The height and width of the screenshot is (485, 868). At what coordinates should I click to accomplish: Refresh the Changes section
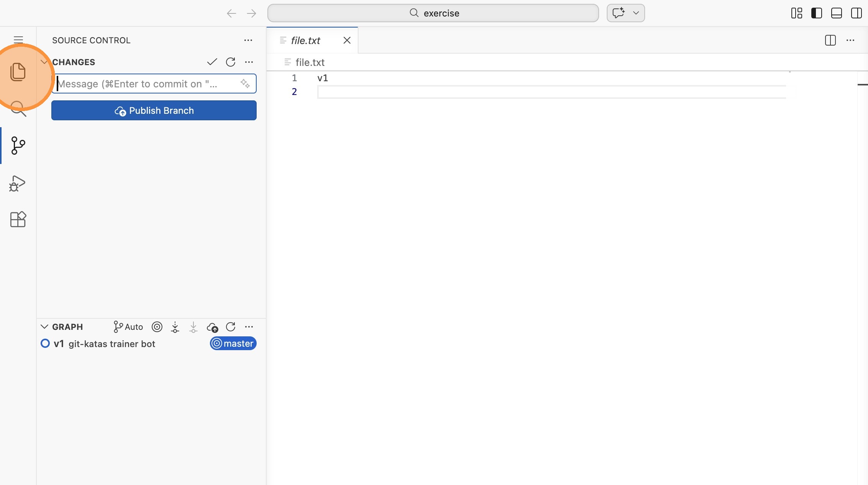(x=231, y=62)
